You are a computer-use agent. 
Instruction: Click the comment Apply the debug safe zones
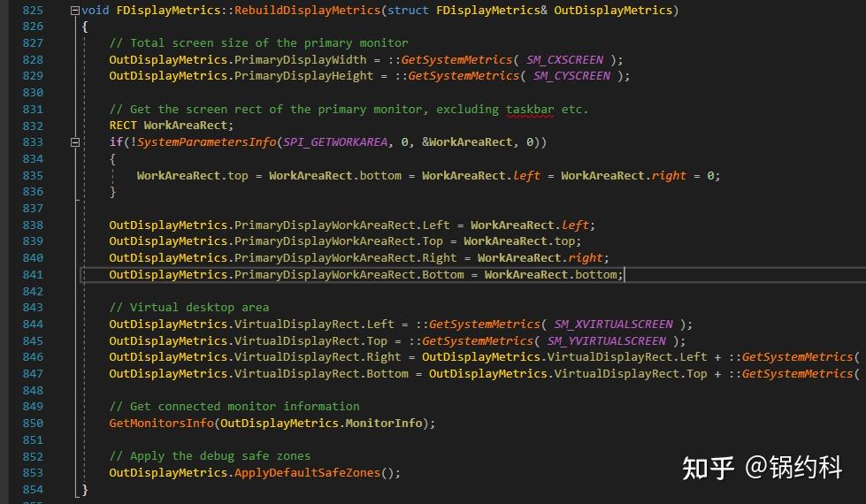(210, 456)
